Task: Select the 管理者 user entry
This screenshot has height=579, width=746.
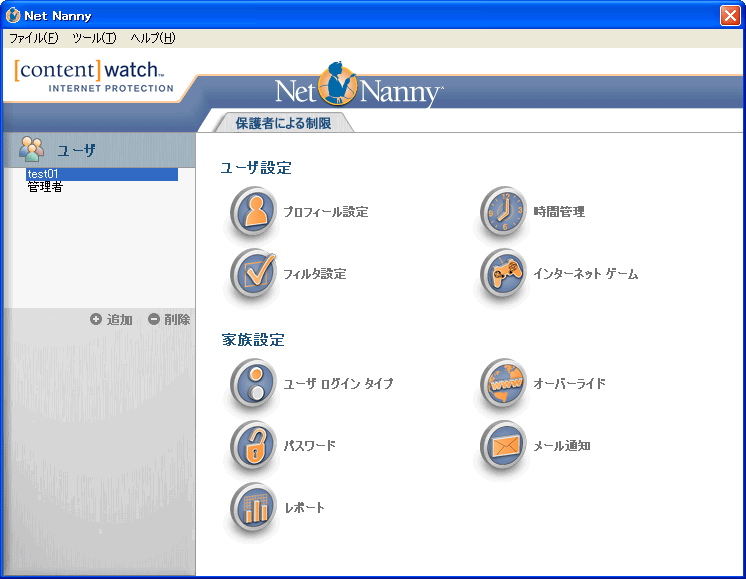Action: (45, 187)
